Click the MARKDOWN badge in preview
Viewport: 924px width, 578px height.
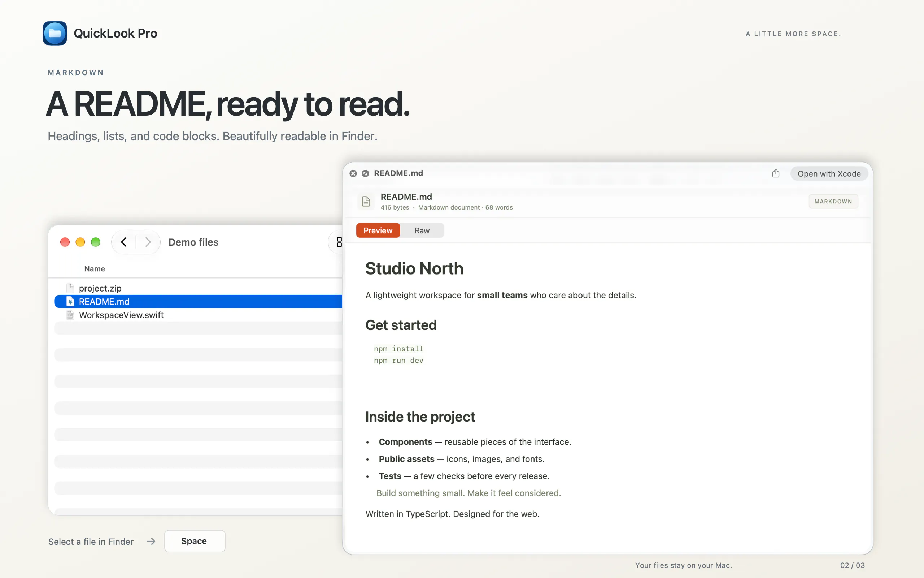tap(833, 202)
